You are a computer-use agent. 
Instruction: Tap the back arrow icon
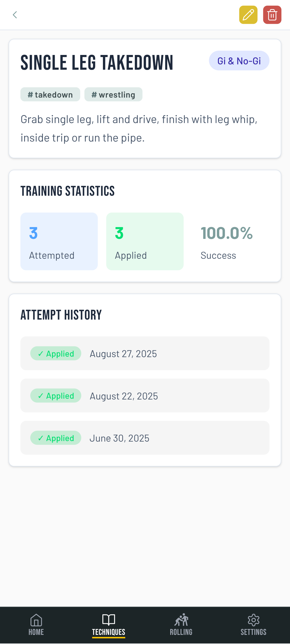[15, 15]
